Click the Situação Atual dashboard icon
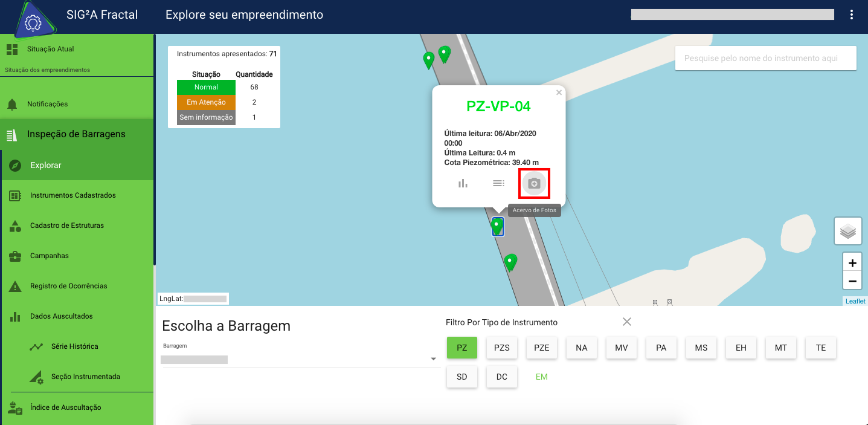868x425 pixels. click(12, 49)
